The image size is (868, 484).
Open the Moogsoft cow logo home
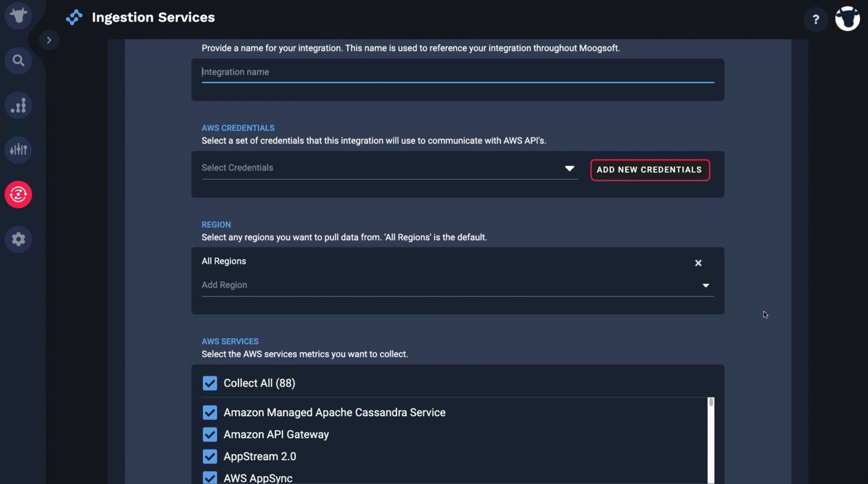coord(18,15)
